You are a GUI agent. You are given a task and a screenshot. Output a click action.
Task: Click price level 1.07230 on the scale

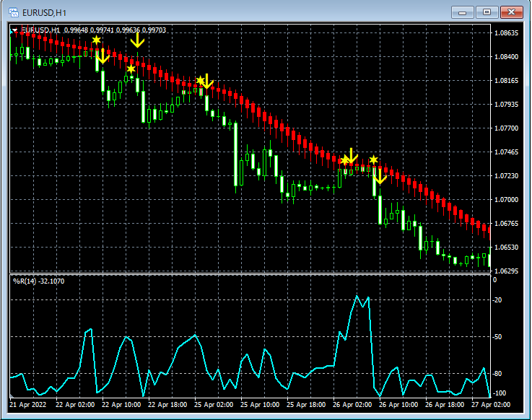point(507,176)
